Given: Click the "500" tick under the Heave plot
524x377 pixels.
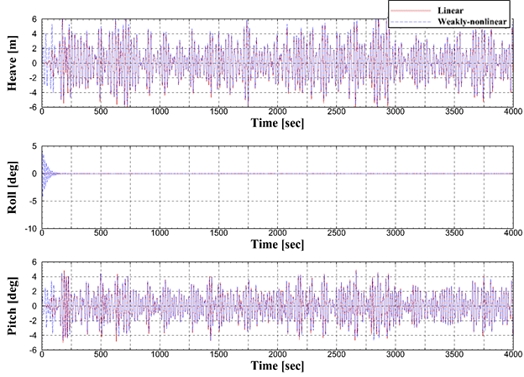Looking at the screenshot, I should tap(101, 112).
